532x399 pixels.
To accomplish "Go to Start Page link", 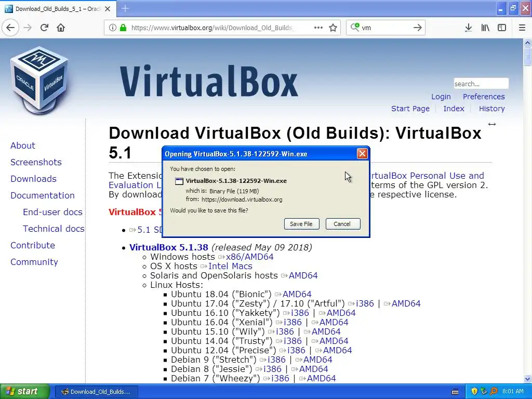I will [x=410, y=109].
